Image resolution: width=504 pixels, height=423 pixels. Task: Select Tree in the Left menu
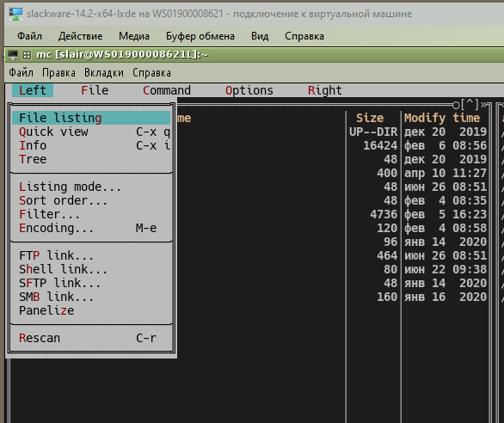coord(91,159)
